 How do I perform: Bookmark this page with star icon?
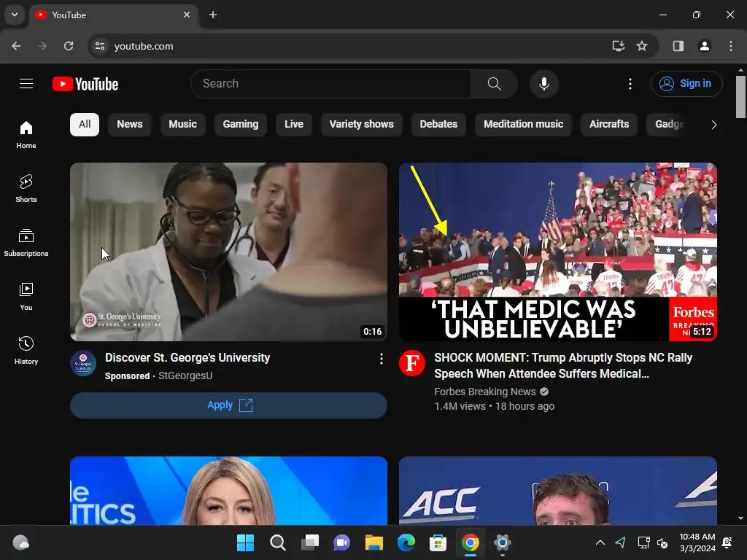click(x=642, y=46)
